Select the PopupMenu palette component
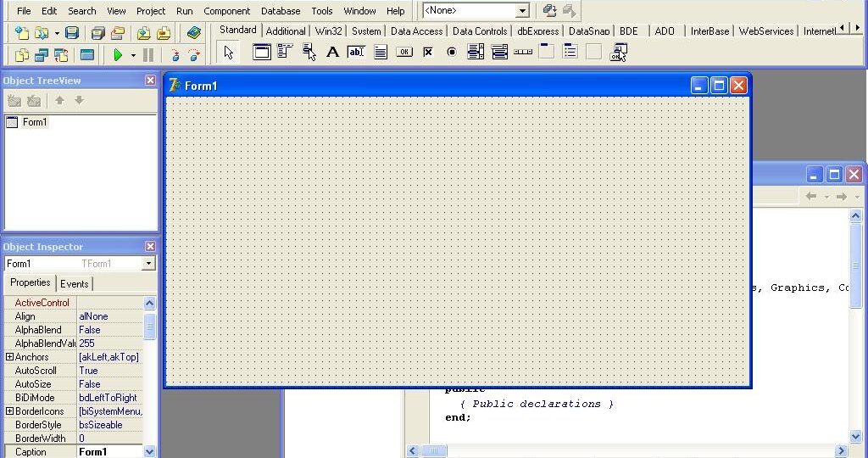 (309, 52)
